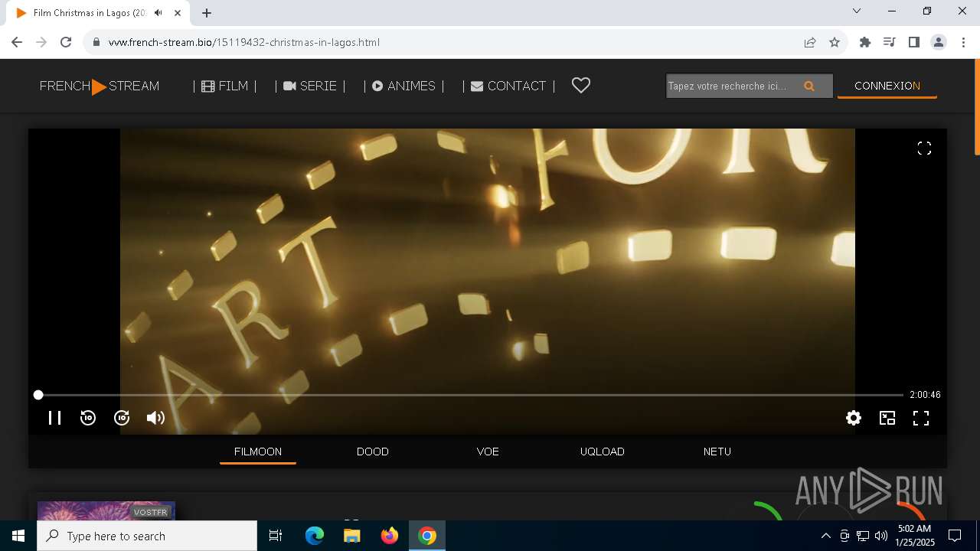980x551 pixels.
Task: Click the orange search magnifier icon
Action: [809, 86]
